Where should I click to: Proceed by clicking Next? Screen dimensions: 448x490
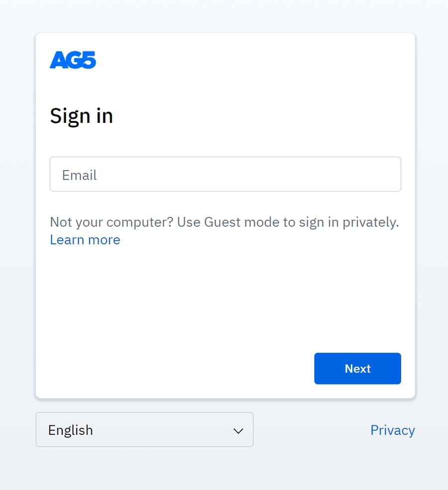[357, 369]
